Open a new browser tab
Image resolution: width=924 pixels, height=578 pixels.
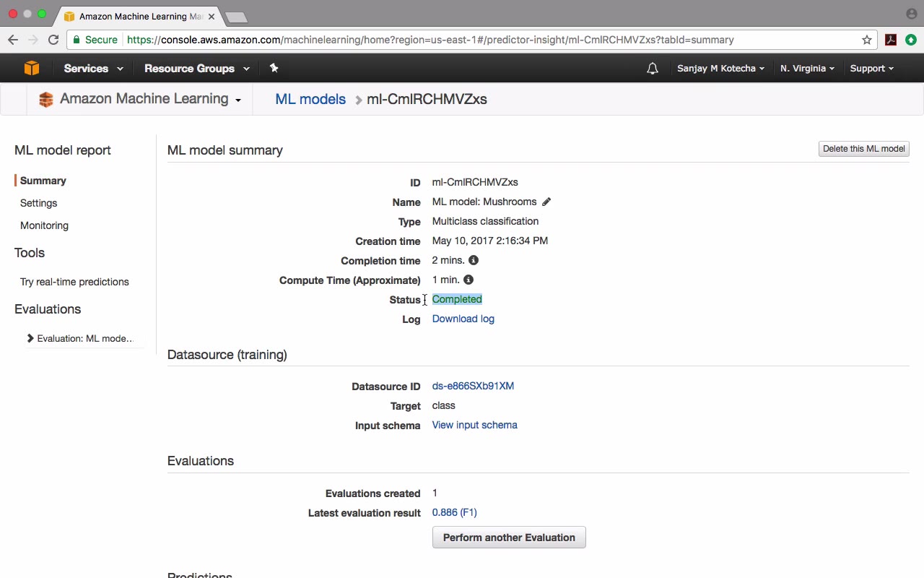click(x=236, y=17)
